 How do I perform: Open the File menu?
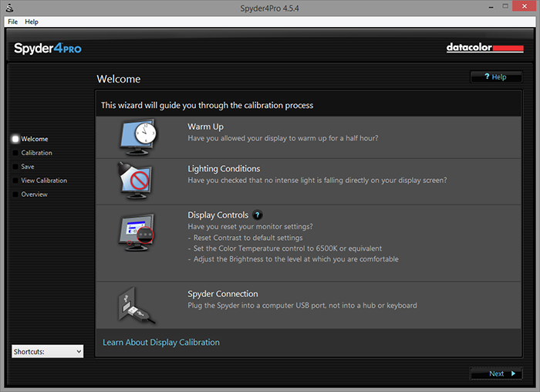click(x=12, y=22)
